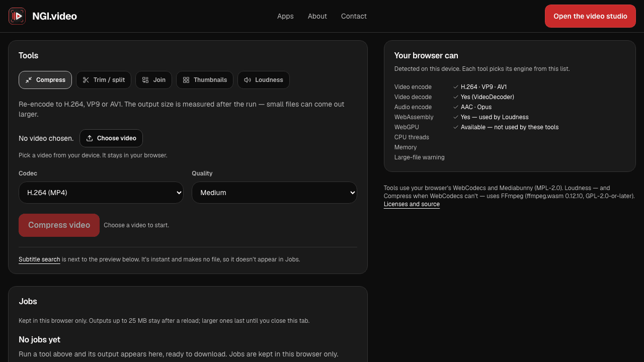Click the scissors icon on Trim / split

coord(86,80)
